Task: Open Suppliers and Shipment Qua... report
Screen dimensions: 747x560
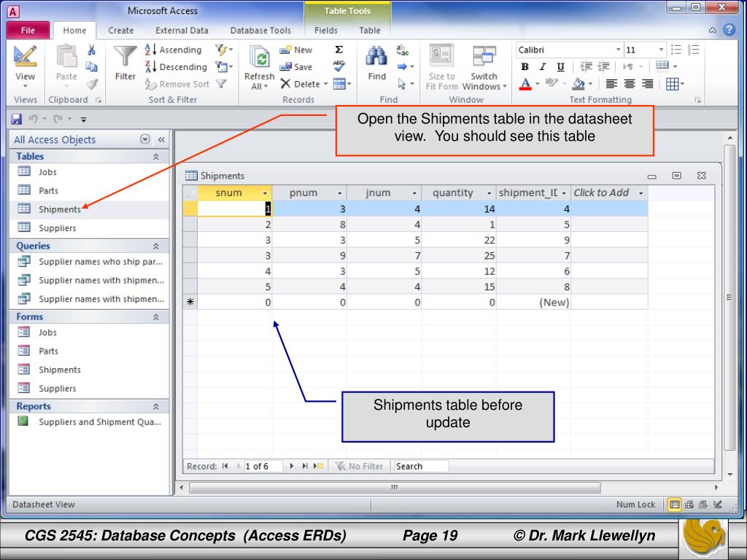Action: pos(88,421)
